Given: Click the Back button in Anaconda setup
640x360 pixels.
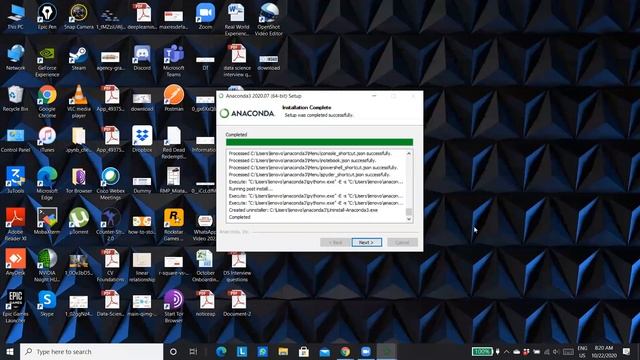Looking at the screenshot, I should click(x=335, y=242).
